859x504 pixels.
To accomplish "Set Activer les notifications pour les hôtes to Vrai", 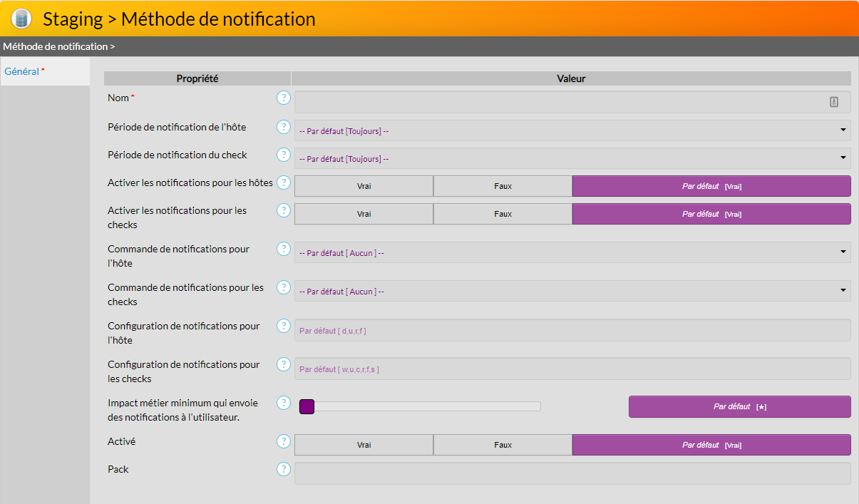I will coord(364,186).
